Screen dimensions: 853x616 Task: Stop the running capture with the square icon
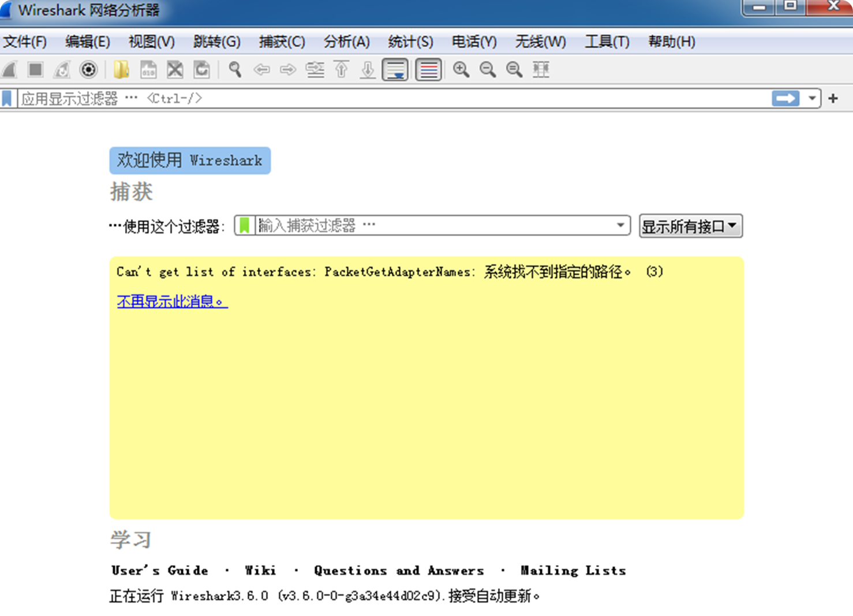(x=35, y=70)
